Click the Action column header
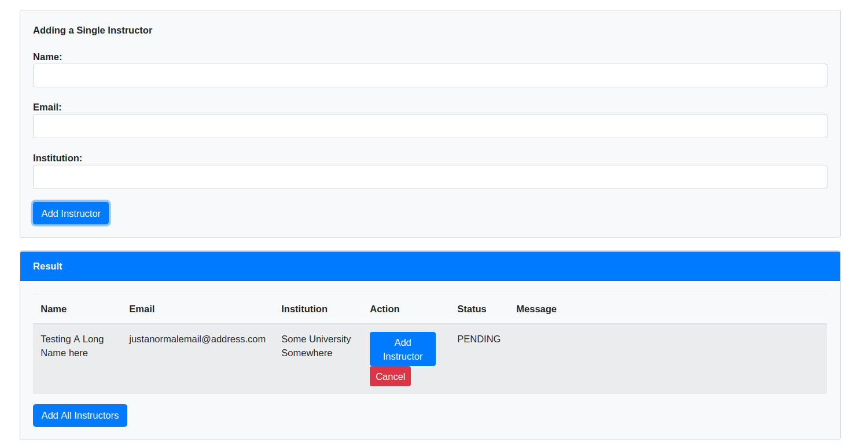The height and width of the screenshot is (447, 868). point(384,309)
